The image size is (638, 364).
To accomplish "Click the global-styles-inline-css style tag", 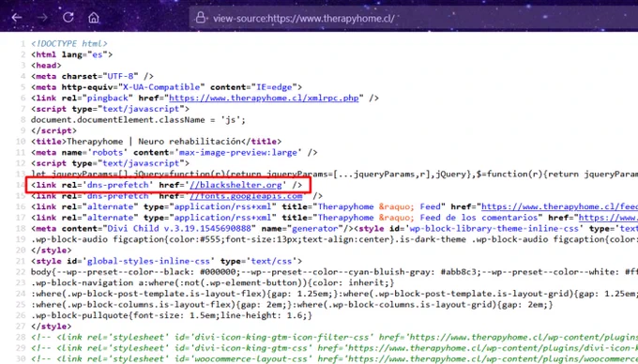I will tap(166, 261).
